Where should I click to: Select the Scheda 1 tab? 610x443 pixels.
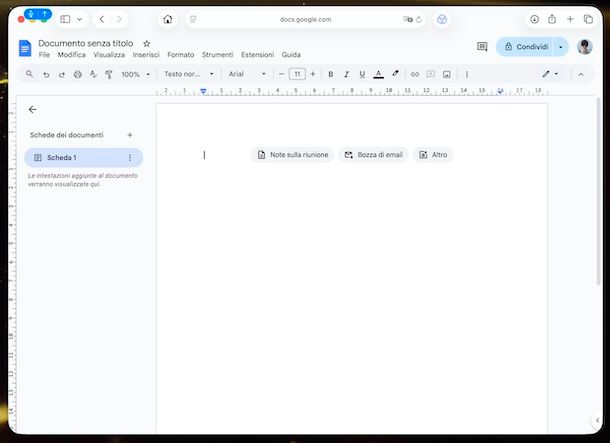pos(83,158)
